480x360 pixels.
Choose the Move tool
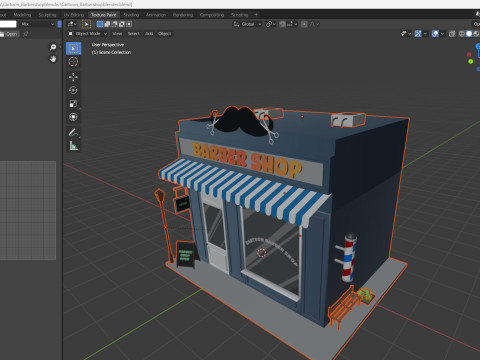click(x=73, y=77)
